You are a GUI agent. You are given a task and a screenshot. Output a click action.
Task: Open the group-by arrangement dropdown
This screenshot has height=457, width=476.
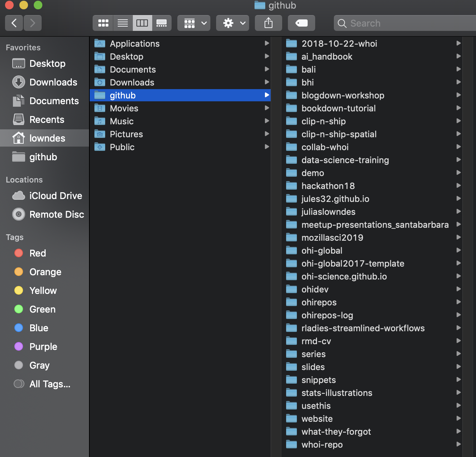tap(194, 23)
